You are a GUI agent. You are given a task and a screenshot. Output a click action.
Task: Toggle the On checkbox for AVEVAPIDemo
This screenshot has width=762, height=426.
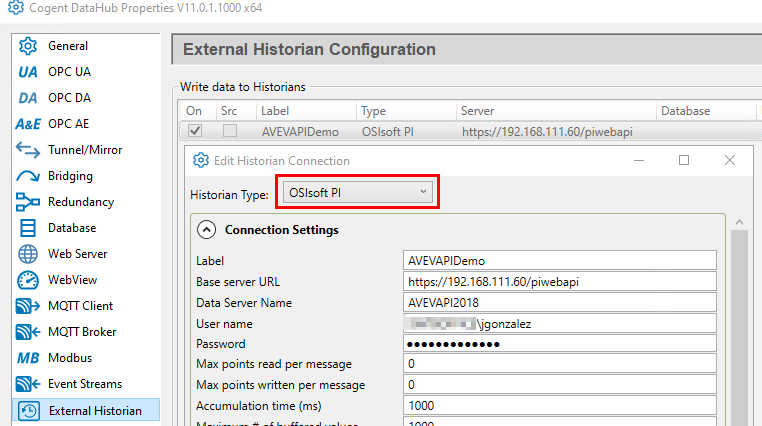point(195,131)
